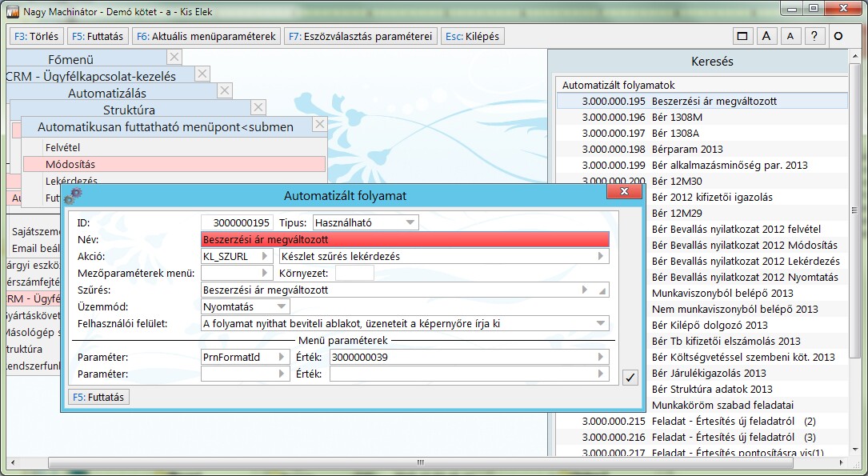The height and width of the screenshot is (476, 868).
Task: Select row Bérparam 2013
Action: pyautogui.click(x=702, y=149)
